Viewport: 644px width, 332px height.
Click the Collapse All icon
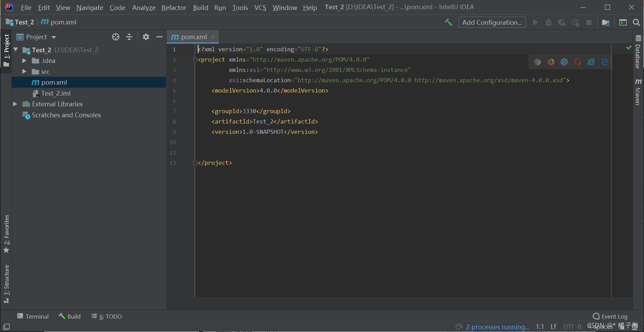click(x=129, y=37)
